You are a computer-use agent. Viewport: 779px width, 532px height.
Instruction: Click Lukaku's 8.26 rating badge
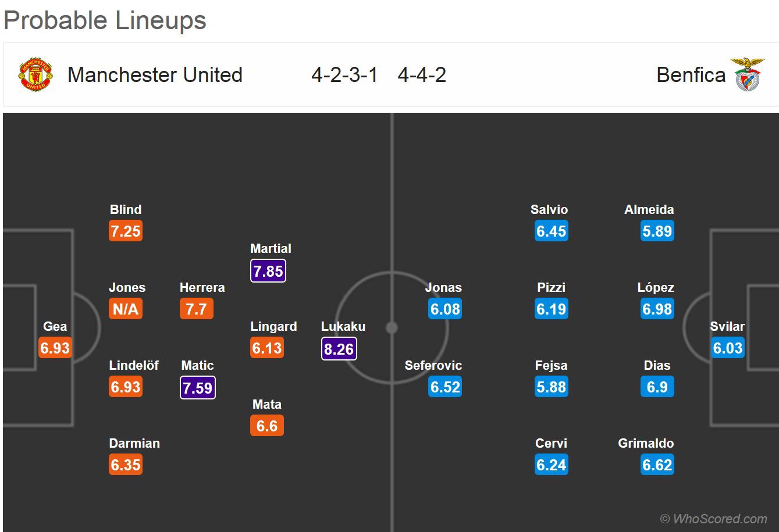click(x=339, y=348)
